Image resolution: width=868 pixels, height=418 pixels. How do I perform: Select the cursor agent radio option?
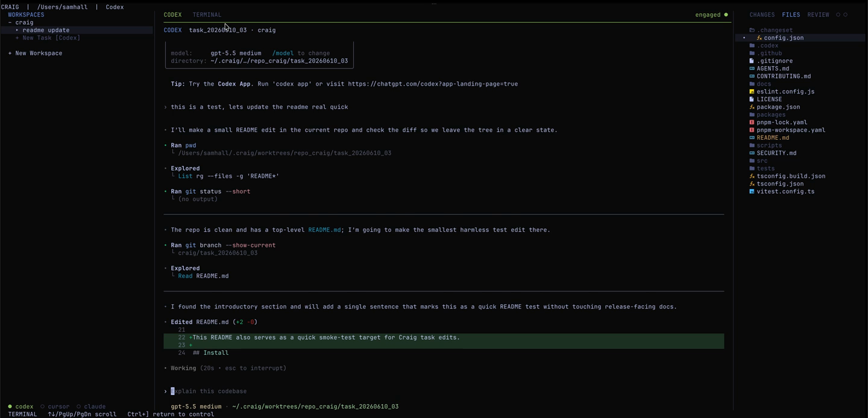pos(55,407)
